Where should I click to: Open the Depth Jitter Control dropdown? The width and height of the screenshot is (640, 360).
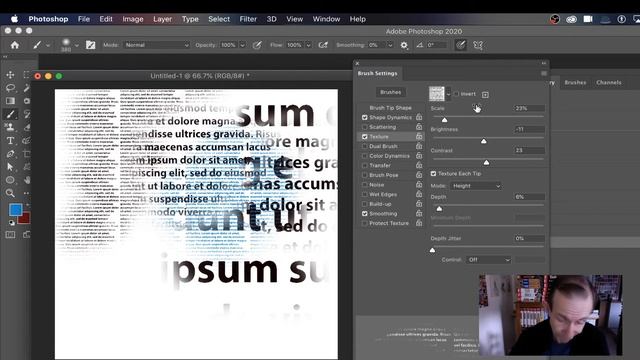[489, 260]
